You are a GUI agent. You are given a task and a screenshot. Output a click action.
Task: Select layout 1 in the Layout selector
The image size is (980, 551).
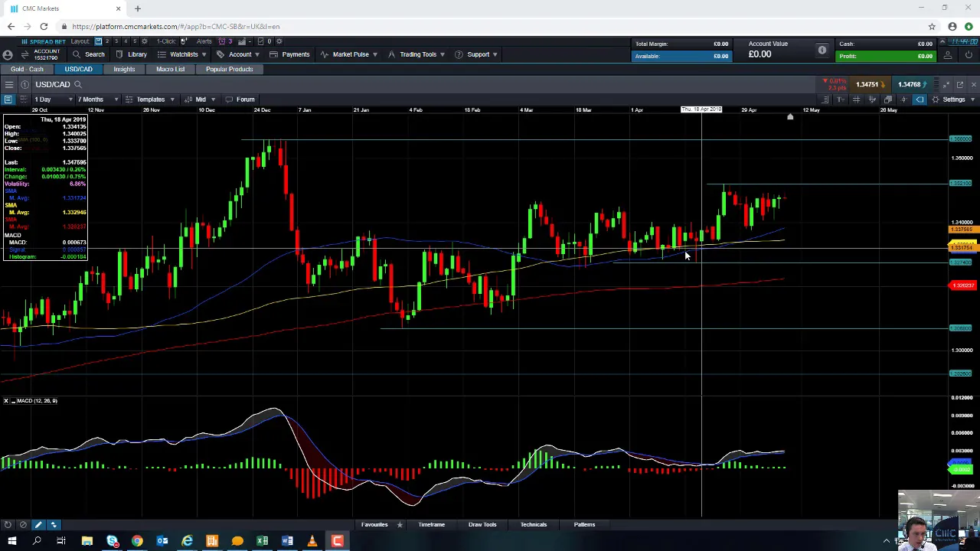tap(98, 41)
